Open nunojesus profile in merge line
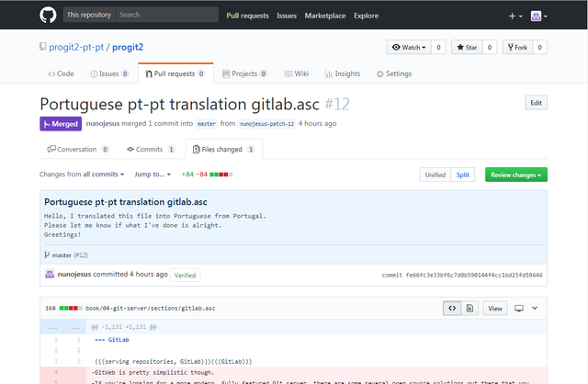Screen dimensions: 588x384 click(103, 123)
